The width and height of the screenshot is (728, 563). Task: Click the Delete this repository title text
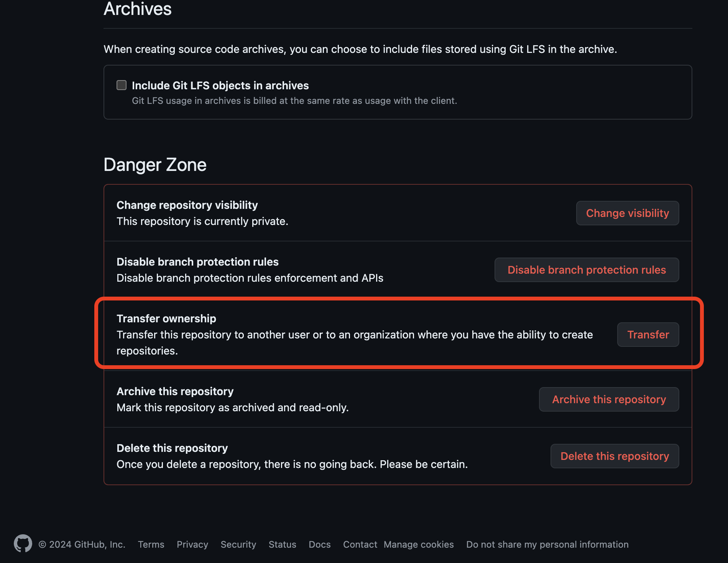tap(172, 448)
